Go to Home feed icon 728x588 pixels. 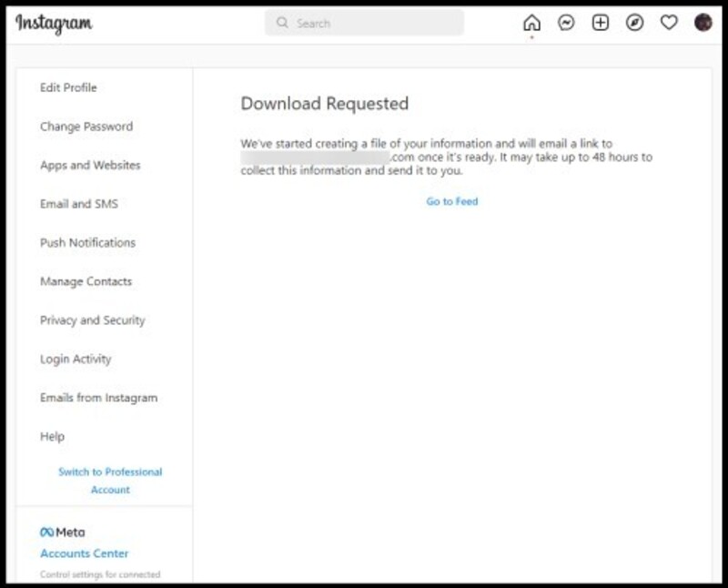[531, 24]
